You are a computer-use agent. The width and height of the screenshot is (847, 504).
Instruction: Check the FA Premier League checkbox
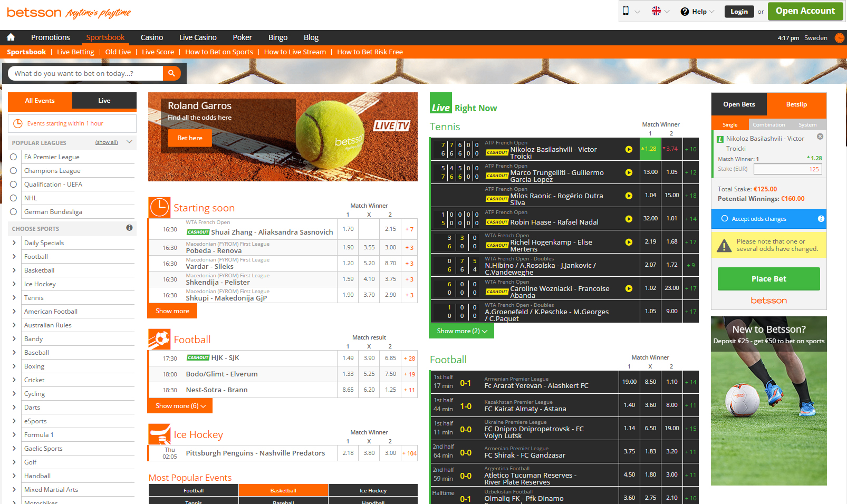point(14,157)
